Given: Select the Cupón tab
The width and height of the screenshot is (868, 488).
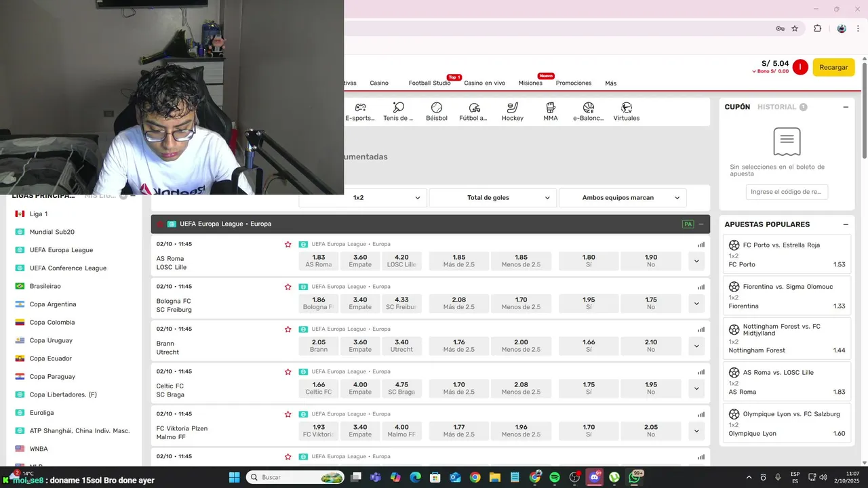Looking at the screenshot, I should tap(737, 107).
